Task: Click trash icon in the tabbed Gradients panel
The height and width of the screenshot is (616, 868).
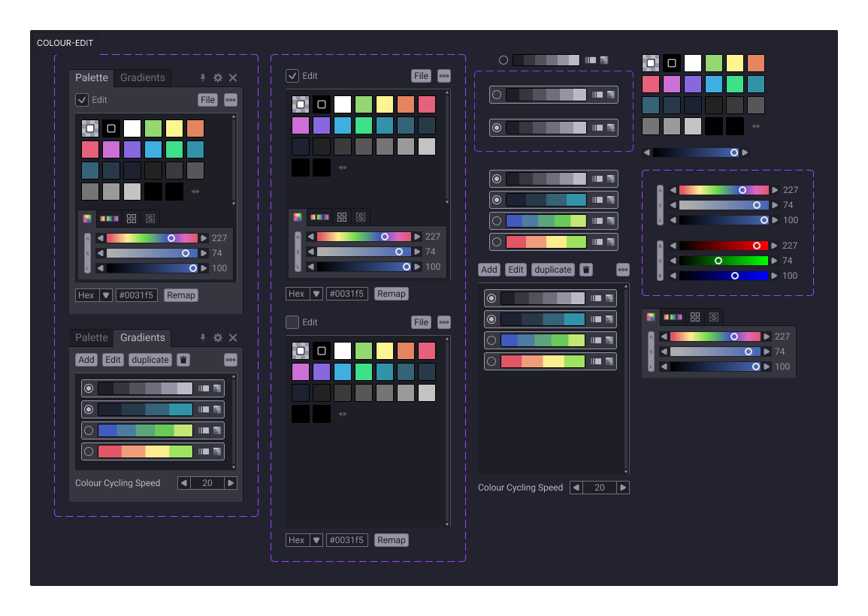Action: click(x=183, y=360)
